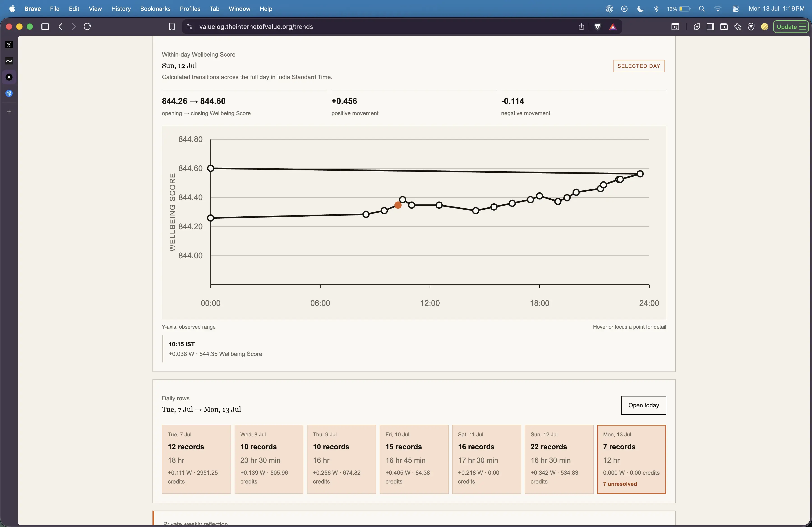Screen dimensions: 812x527
Task: Go back to the previous page
Action: pos(61,27)
